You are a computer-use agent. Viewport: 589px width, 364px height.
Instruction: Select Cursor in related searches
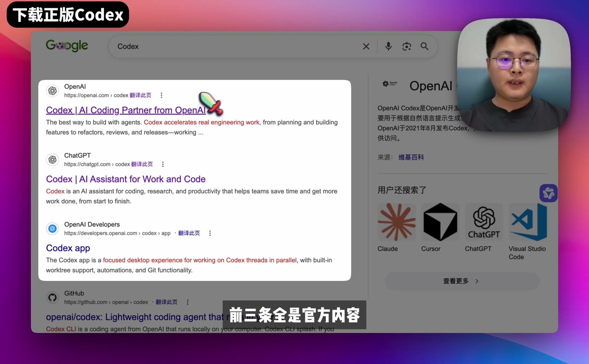click(440, 227)
